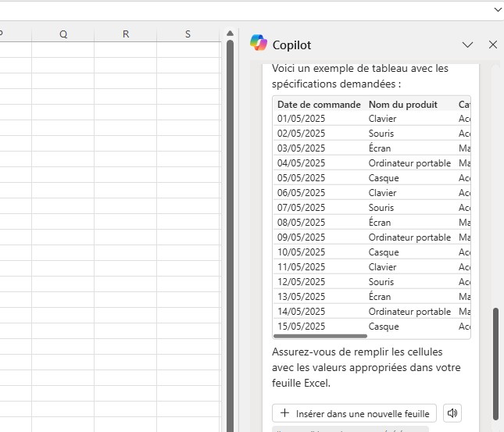Click the Copilot pane vertical scrollbar thumb
Image resolution: width=504 pixels, height=432 pixels.
[495, 363]
